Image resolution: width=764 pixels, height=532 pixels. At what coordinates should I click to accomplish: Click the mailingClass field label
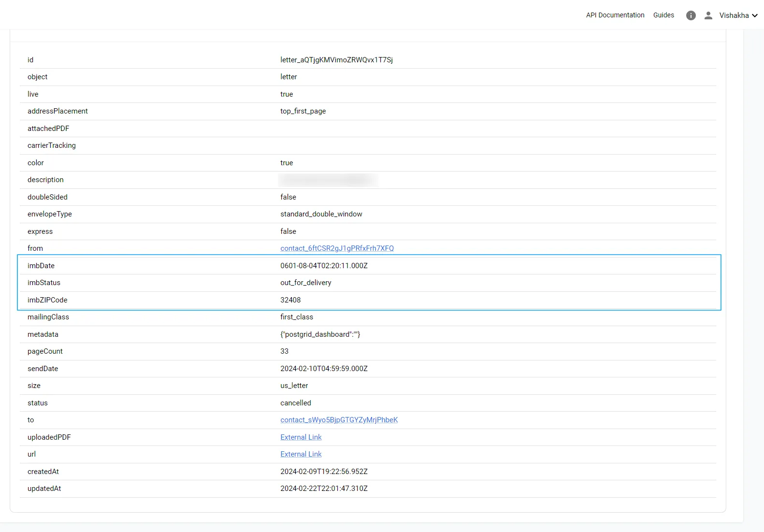pyautogui.click(x=48, y=317)
